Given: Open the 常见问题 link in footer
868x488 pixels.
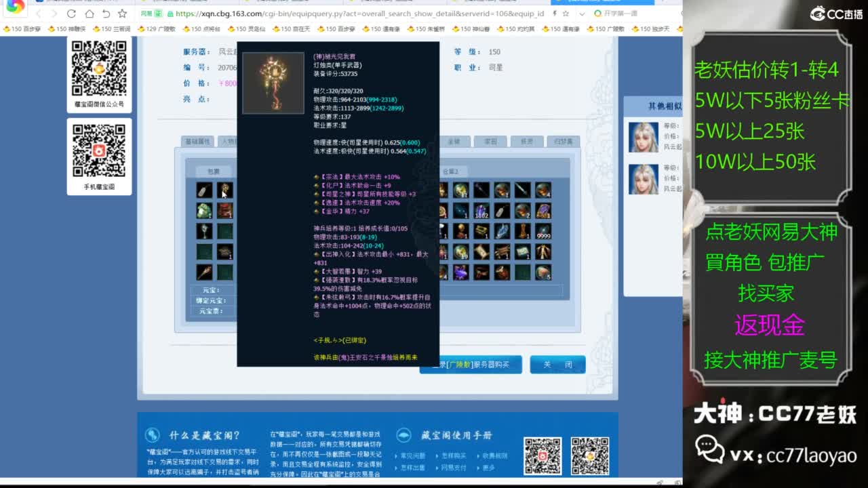Looking at the screenshot, I should 412,456.
